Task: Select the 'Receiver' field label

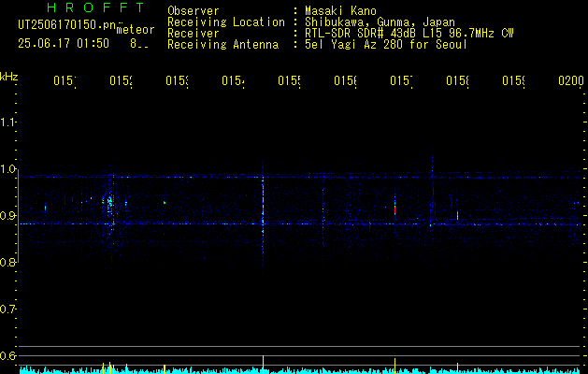Action: pyautogui.click(x=194, y=34)
